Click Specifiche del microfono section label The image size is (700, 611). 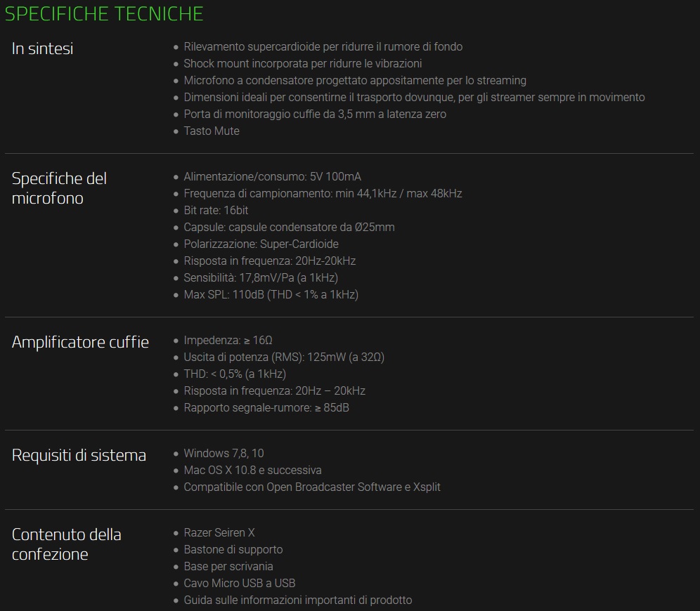click(59, 188)
